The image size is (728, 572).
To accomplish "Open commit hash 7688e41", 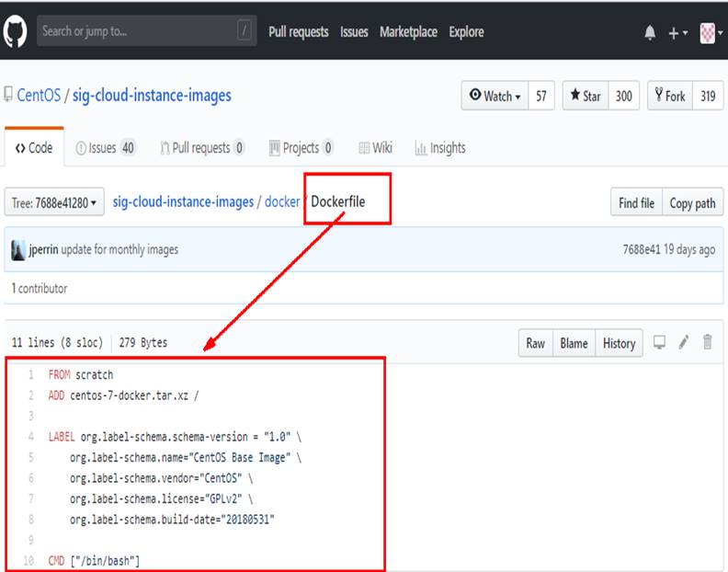I will 642,249.
